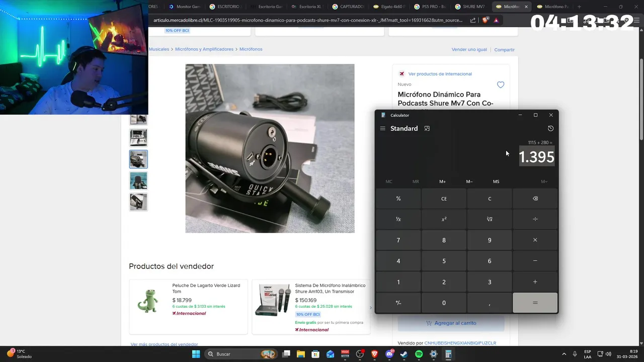Click the decimal comma key
This screenshot has height=362, width=644.
490,303
